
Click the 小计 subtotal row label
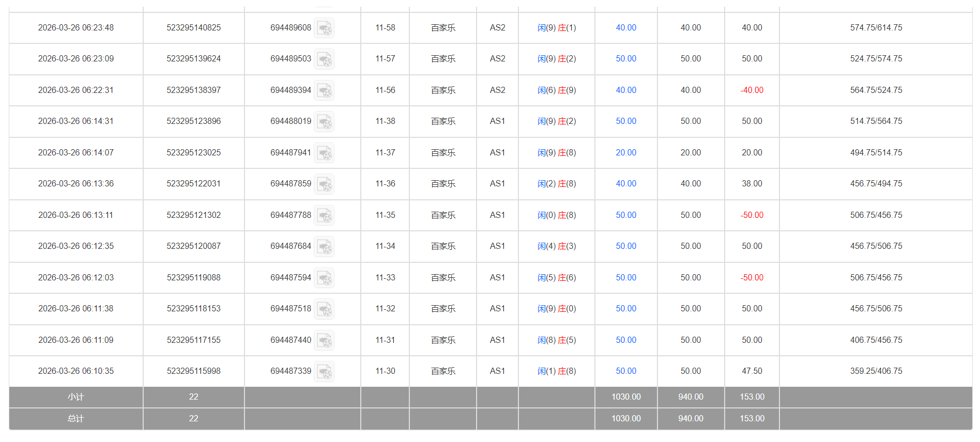tap(75, 397)
